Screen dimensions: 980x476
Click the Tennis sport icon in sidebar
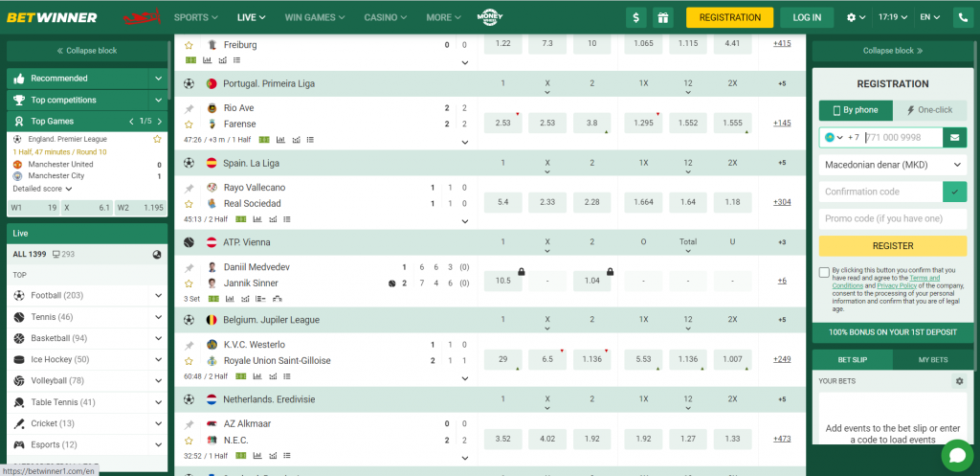(19, 317)
